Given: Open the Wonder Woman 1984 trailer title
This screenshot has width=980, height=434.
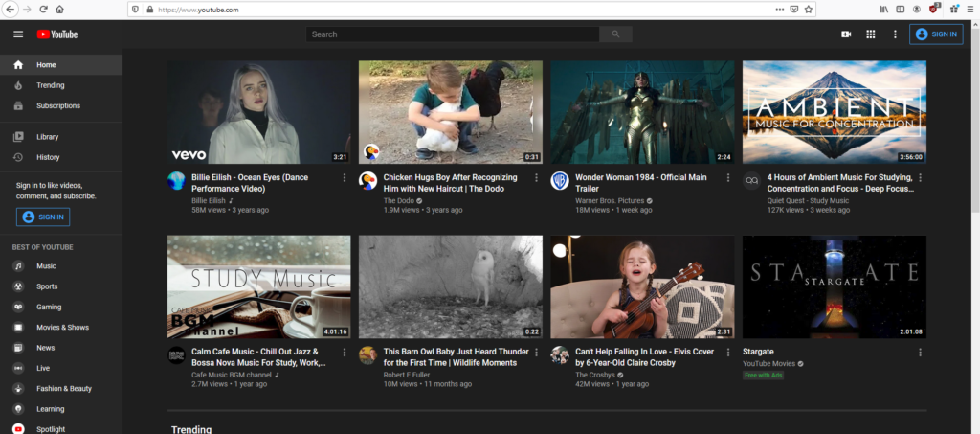Looking at the screenshot, I should pyautogui.click(x=640, y=183).
